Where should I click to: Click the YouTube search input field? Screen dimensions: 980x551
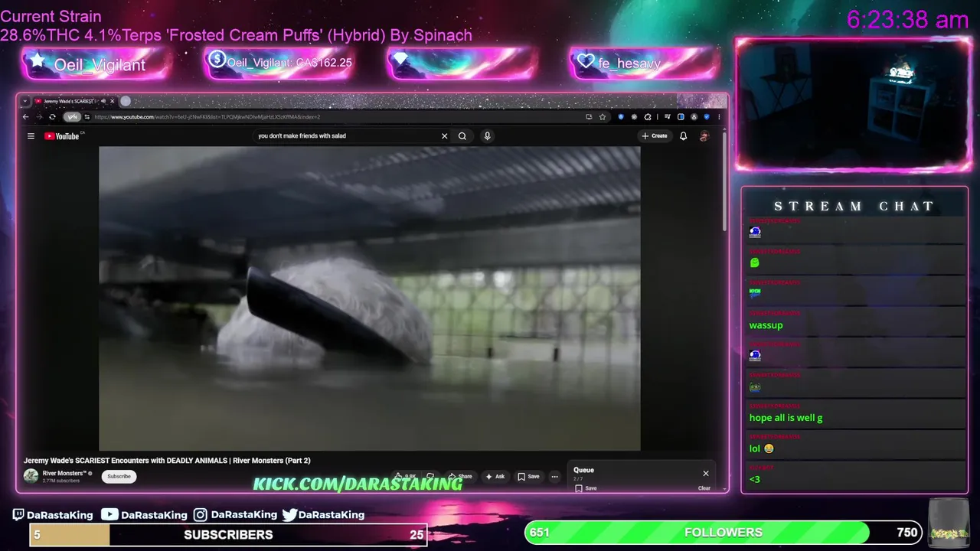point(346,136)
